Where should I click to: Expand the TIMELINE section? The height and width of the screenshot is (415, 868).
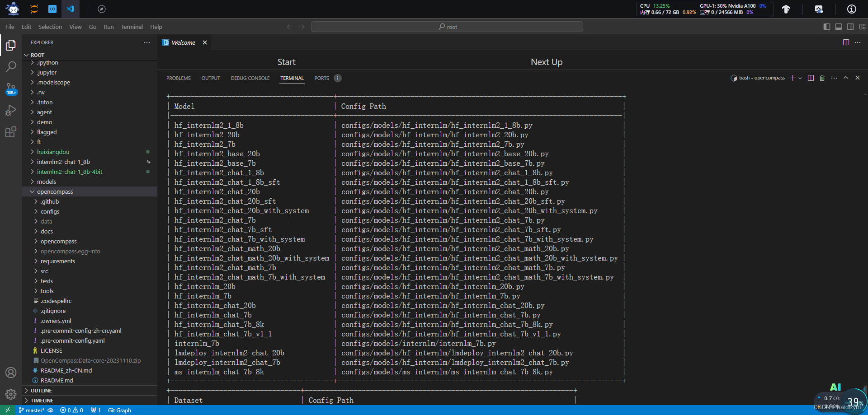[90, 401]
